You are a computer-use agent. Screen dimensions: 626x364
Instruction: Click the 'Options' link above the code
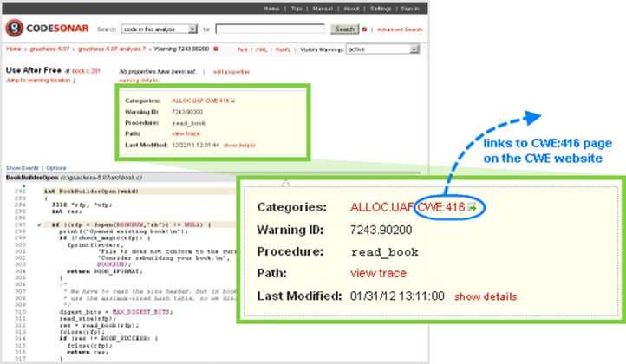56,168
